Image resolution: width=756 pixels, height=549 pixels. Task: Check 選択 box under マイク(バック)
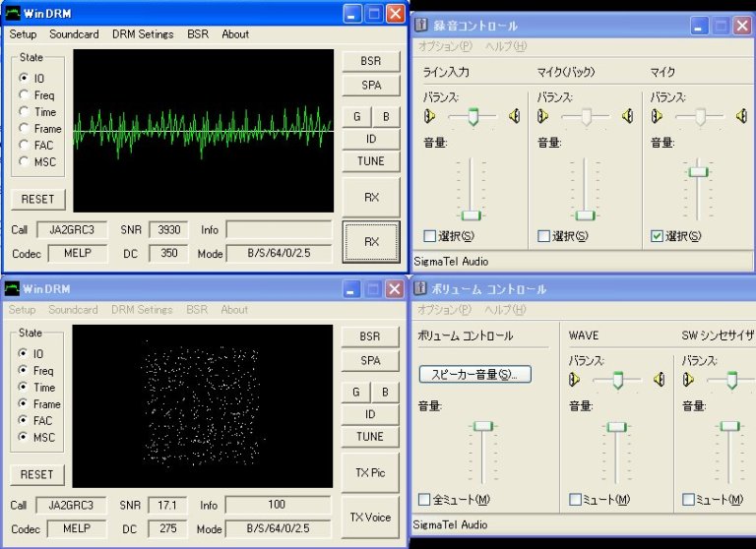pyautogui.click(x=543, y=236)
